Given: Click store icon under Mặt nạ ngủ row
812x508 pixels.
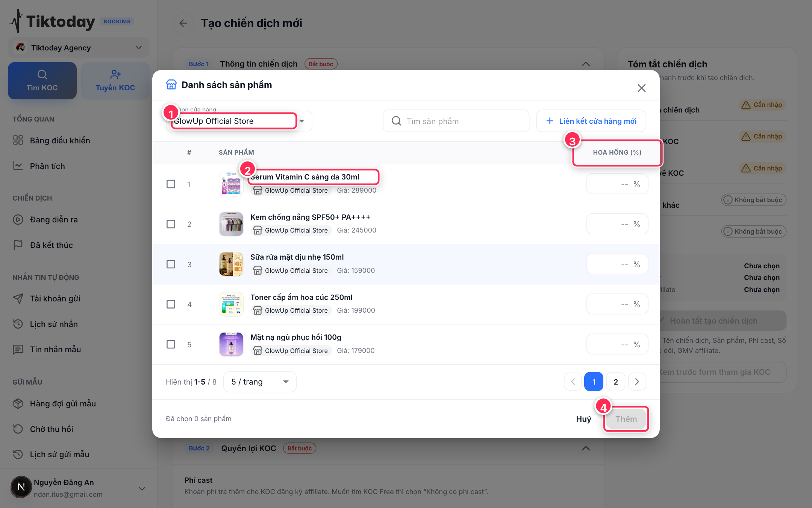Looking at the screenshot, I should coord(258,351).
